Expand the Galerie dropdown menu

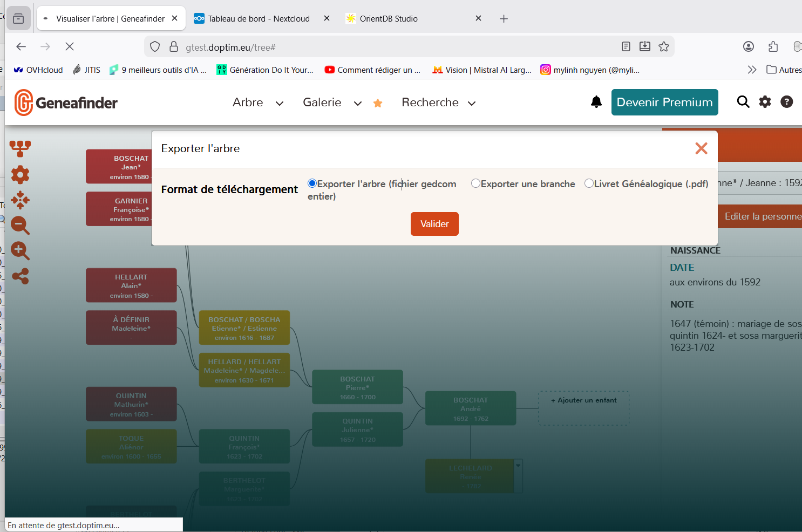pos(331,103)
